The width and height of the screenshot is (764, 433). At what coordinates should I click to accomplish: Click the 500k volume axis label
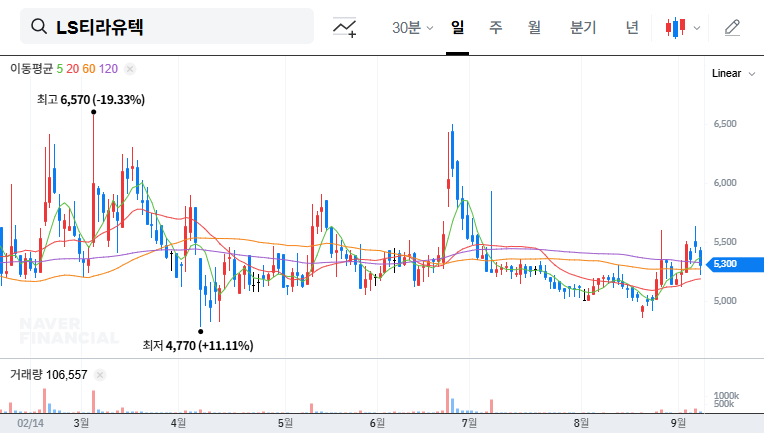tap(724, 404)
